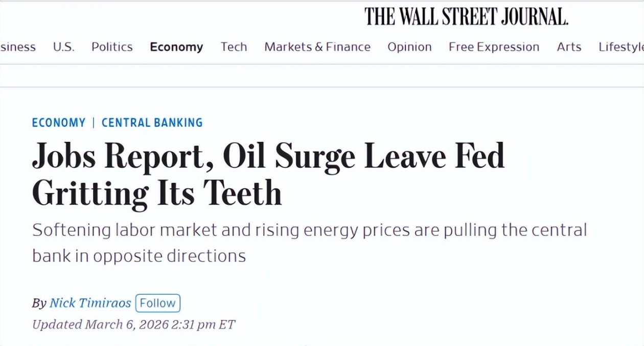Viewport: 644px width, 346px height.
Task: Open the Lifestyle section
Action: point(620,47)
